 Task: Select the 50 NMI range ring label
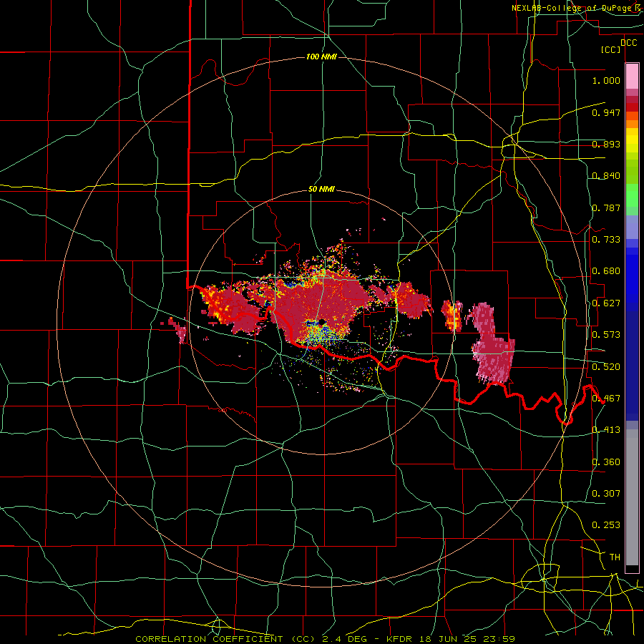[321, 189]
